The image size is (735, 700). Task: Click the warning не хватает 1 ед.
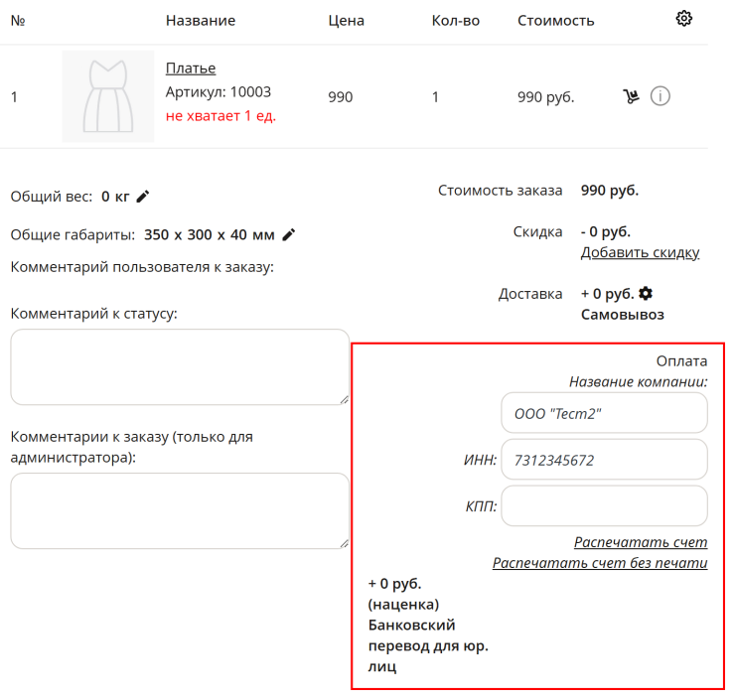(220, 116)
